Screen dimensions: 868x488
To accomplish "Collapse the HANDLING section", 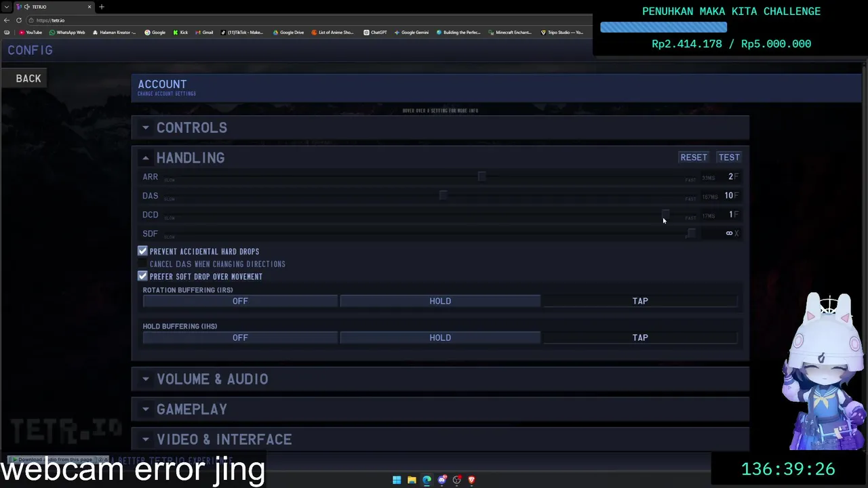I will pos(440,157).
